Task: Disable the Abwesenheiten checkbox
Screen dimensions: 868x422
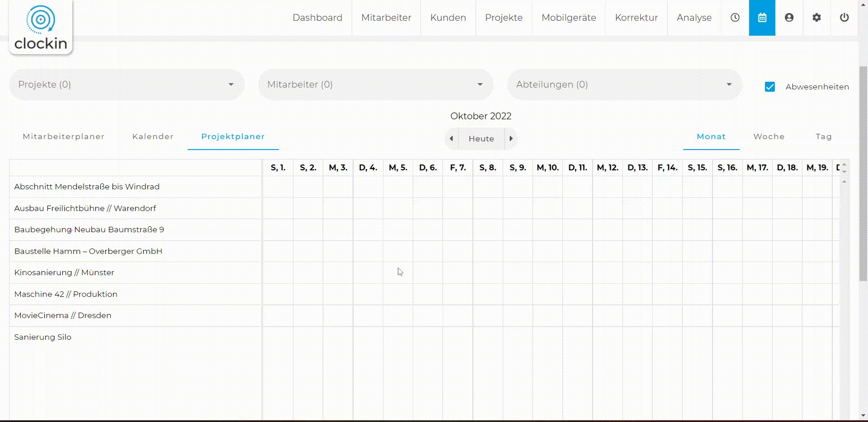Action: click(770, 86)
